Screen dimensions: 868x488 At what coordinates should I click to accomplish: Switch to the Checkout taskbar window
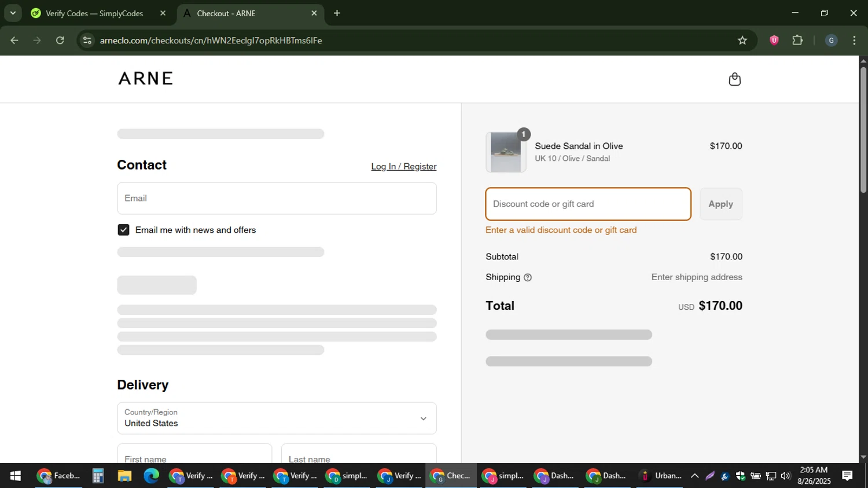(x=451, y=476)
